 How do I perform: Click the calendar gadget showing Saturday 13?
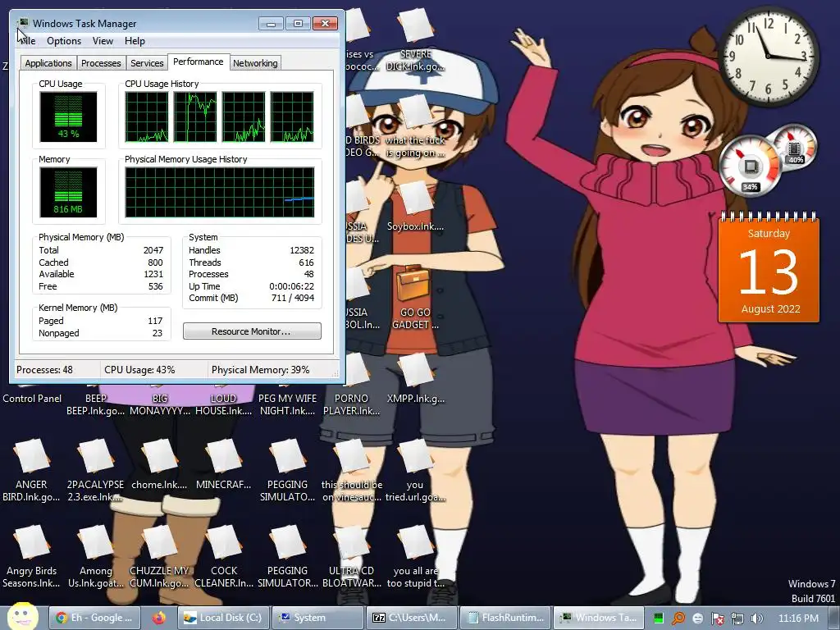point(769,268)
